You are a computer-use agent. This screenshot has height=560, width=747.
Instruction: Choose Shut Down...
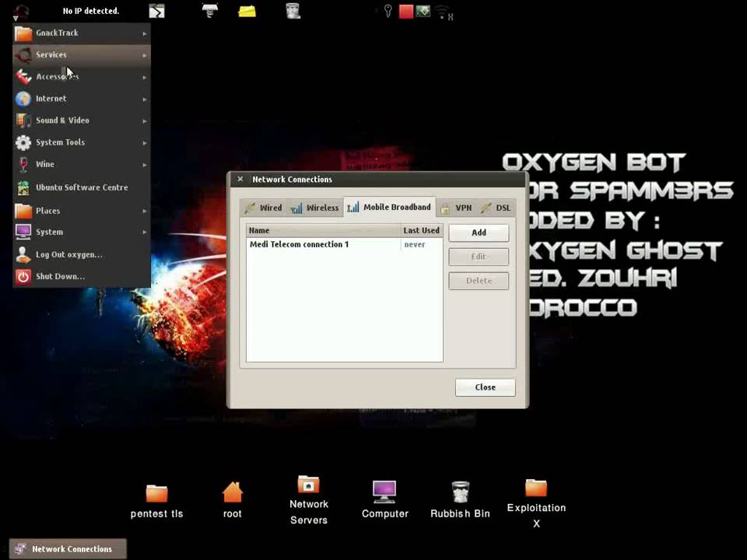click(82, 276)
